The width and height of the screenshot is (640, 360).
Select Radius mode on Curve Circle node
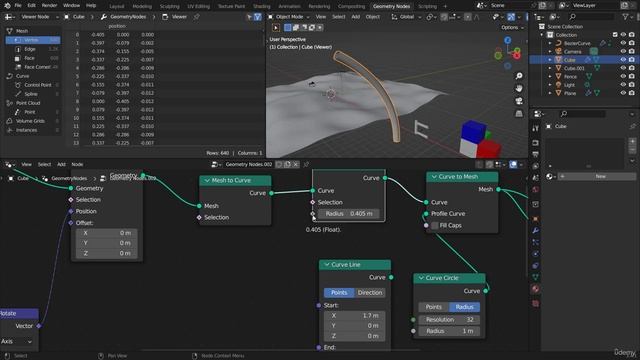click(464, 307)
